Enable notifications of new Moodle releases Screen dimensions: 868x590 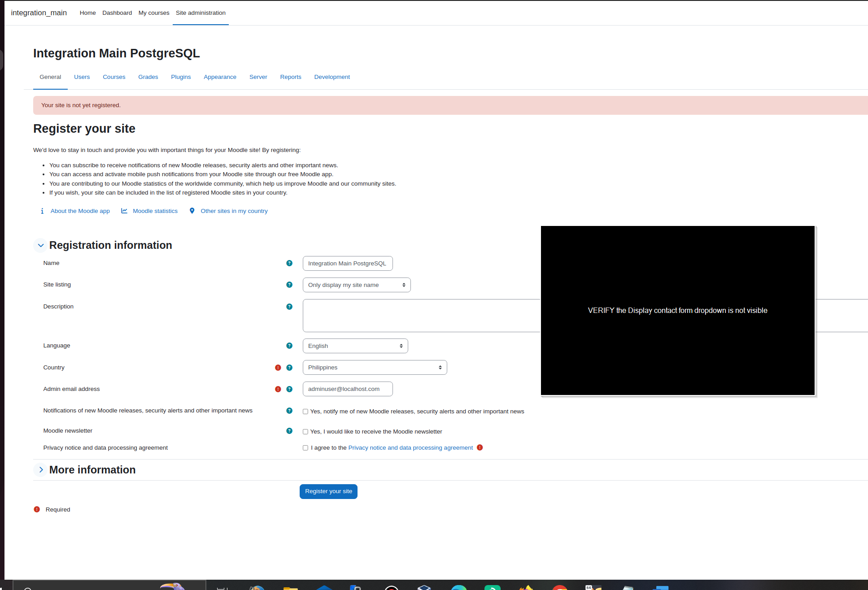tap(305, 412)
